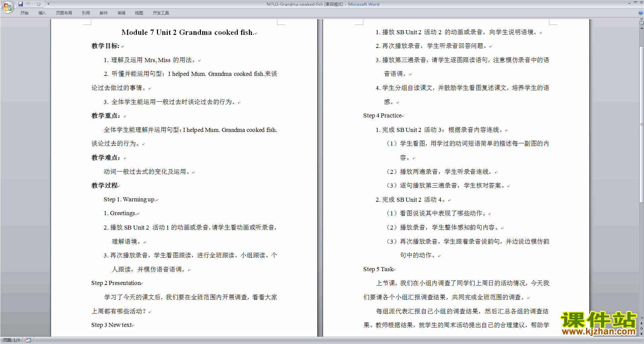Screen dimensions: 644x344
Task: Switch to the 页面布局 tab
Action: [x=64, y=13]
